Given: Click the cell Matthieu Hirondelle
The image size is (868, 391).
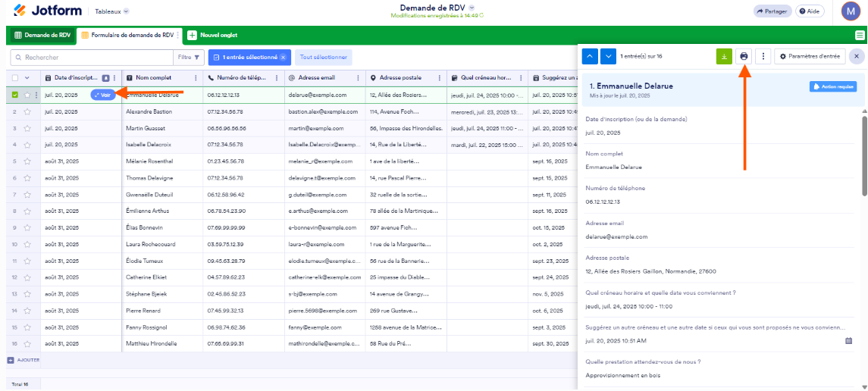Looking at the screenshot, I should tap(162, 344).
